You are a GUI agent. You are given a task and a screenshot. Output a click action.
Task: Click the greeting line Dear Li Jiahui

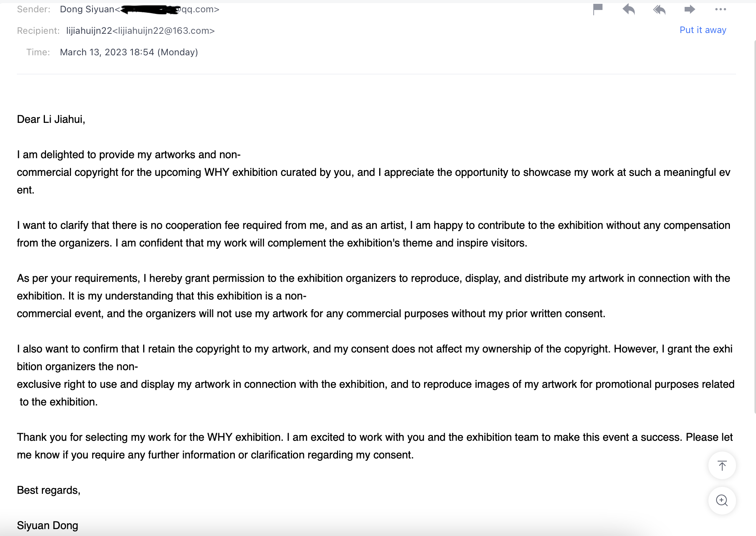click(x=51, y=119)
